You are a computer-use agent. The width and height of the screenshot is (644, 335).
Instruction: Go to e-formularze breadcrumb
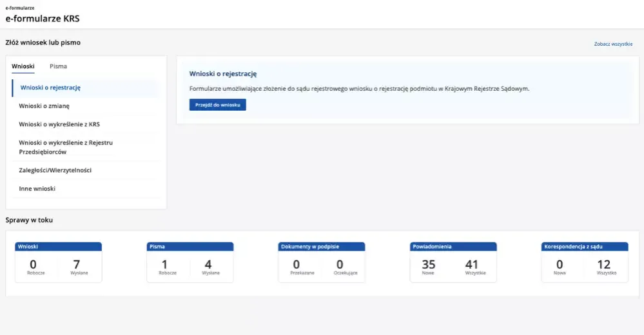(20, 8)
